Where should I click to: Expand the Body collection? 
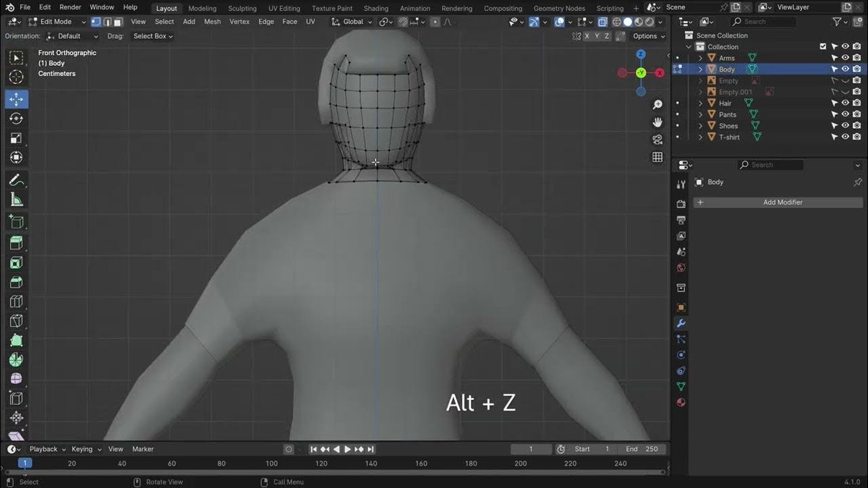click(x=699, y=69)
